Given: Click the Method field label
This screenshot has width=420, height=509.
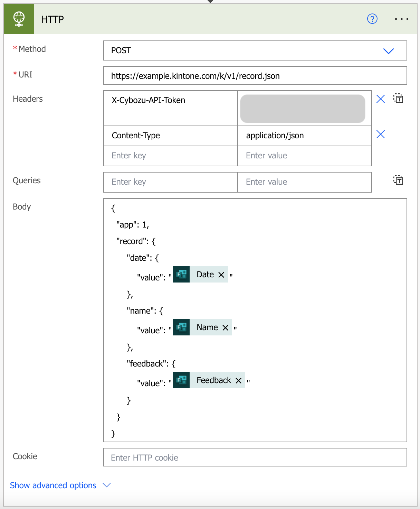Looking at the screenshot, I should click(x=32, y=49).
